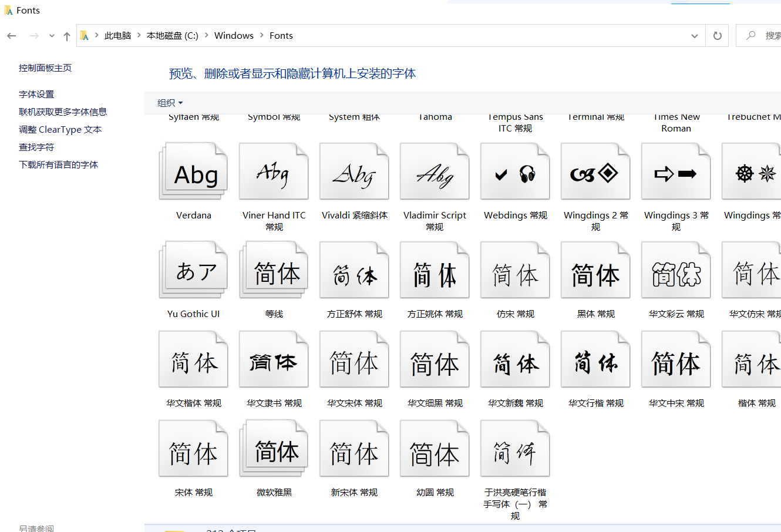This screenshot has width=781, height=532.
Task: Click the Fonts folder icon in address bar
Action: coord(84,36)
